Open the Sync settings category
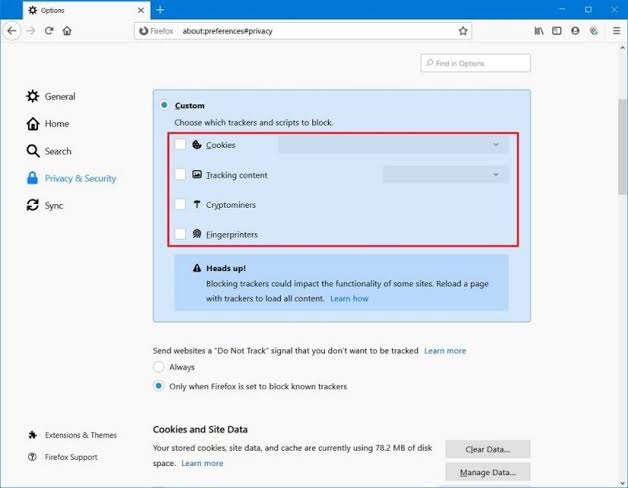Viewport: 628px width, 488px height. point(44,206)
